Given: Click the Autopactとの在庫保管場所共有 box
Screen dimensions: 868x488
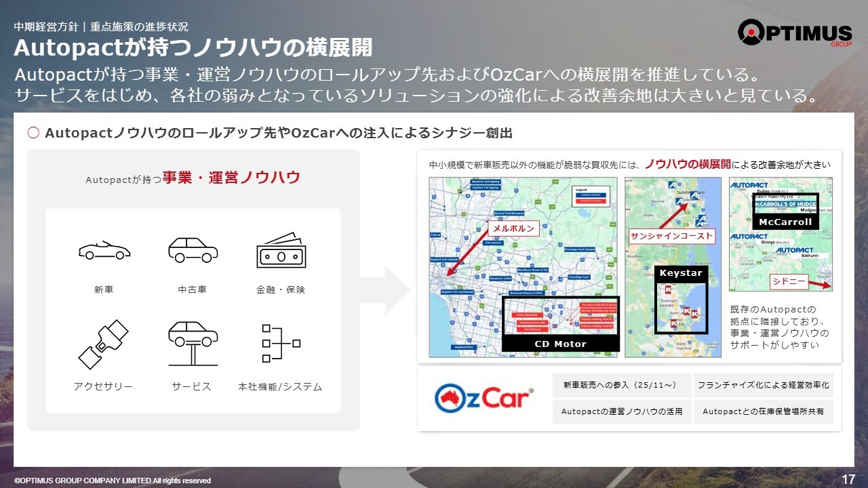Looking at the screenshot, I should (763, 411).
